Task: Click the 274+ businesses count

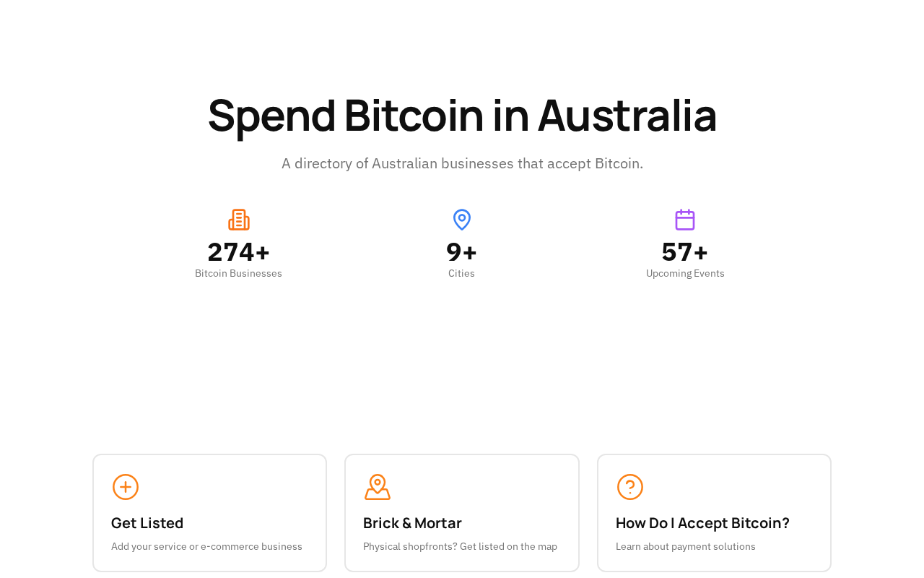Action: [x=239, y=252]
